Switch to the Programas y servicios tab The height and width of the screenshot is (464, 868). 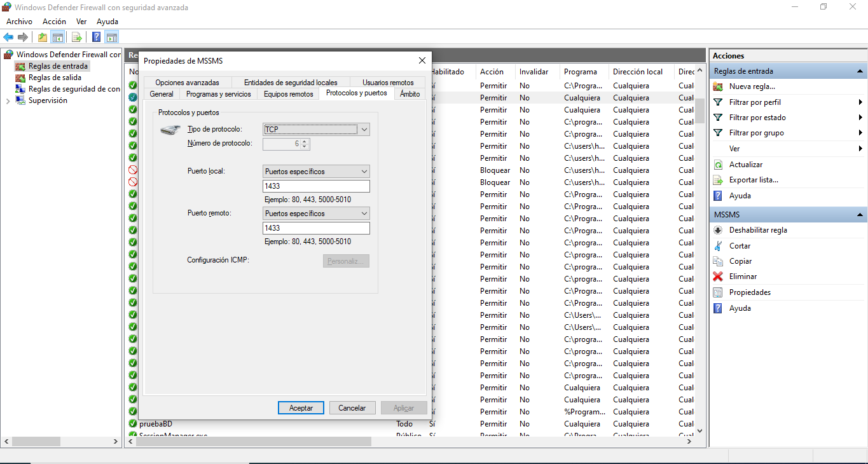pos(219,94)
